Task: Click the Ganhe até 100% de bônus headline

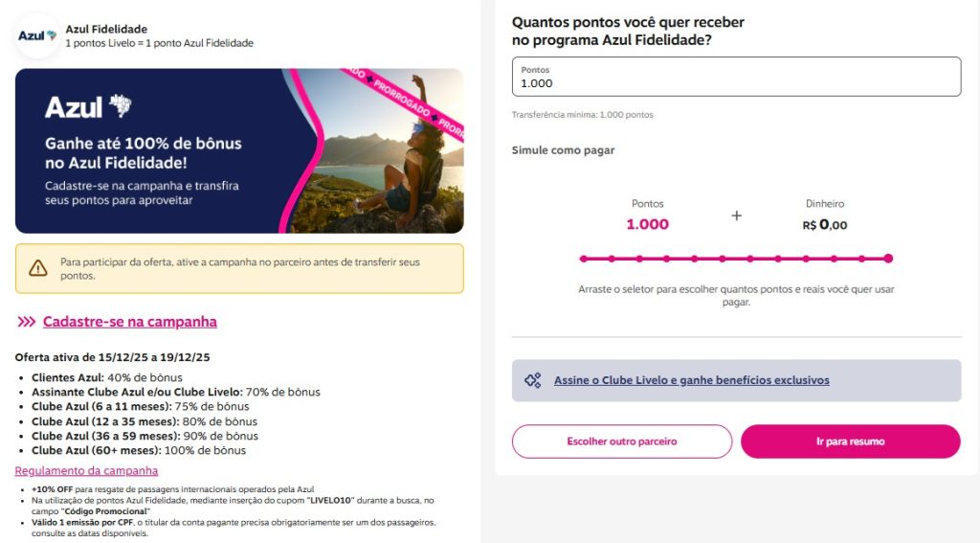Action: (144, 153)
